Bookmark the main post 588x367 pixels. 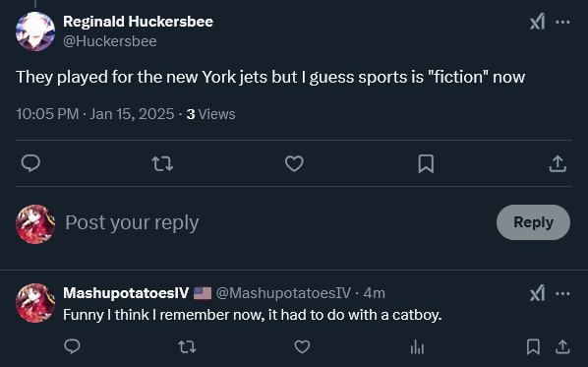[426, 163]
